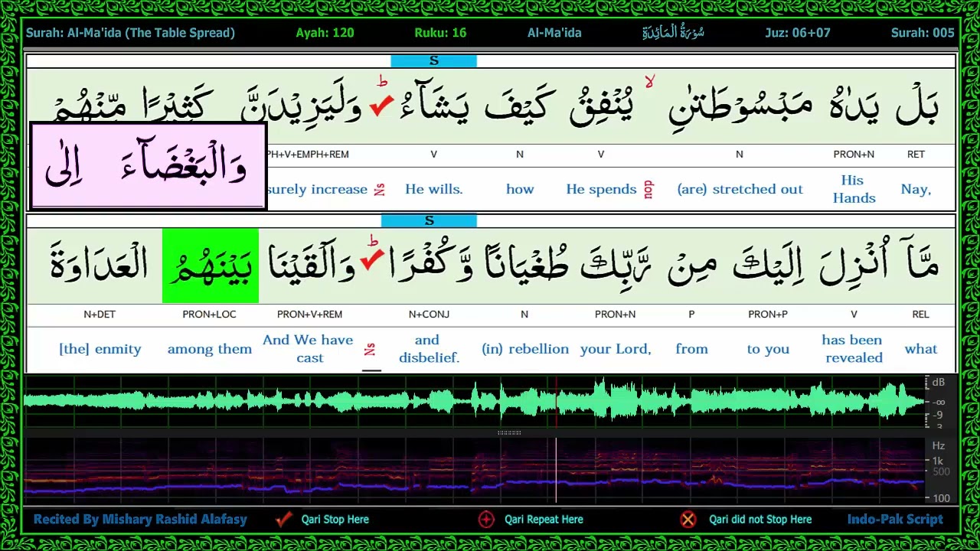Select the translation 'among them'
980x551 pixels.
(x=210, y=349)
